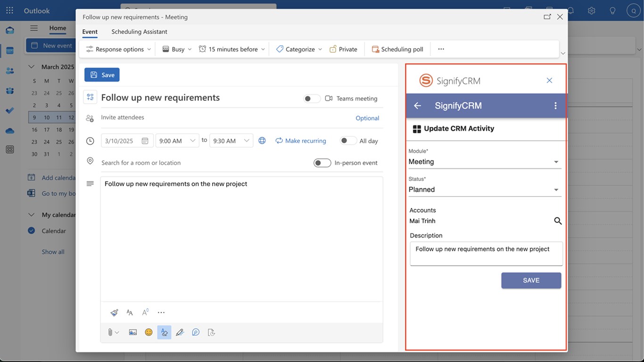644x362 pixels.
Task: Open the account avatar in Outlook header
Action: point(634,10)
